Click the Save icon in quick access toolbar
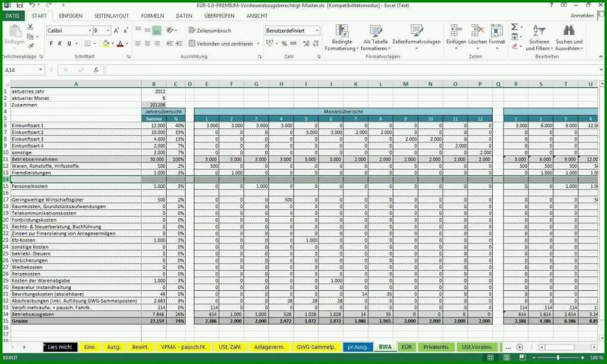 pos(20,5)
